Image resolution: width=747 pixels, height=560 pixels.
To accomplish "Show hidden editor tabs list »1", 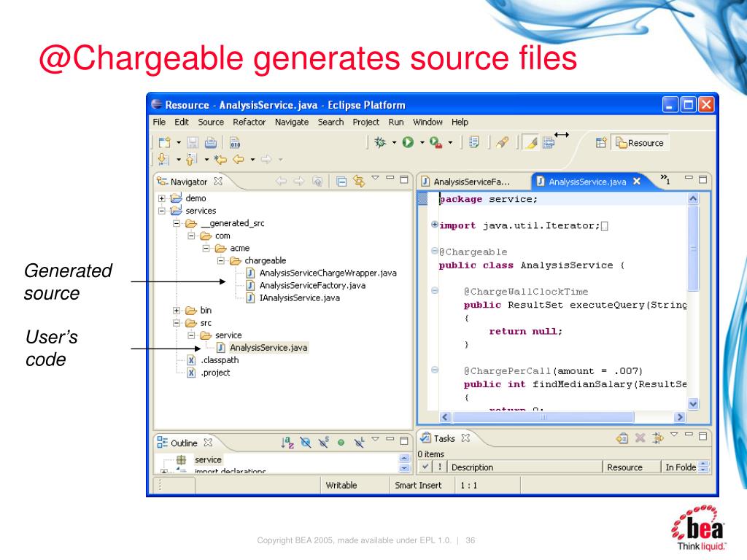I will coord(665,179).
